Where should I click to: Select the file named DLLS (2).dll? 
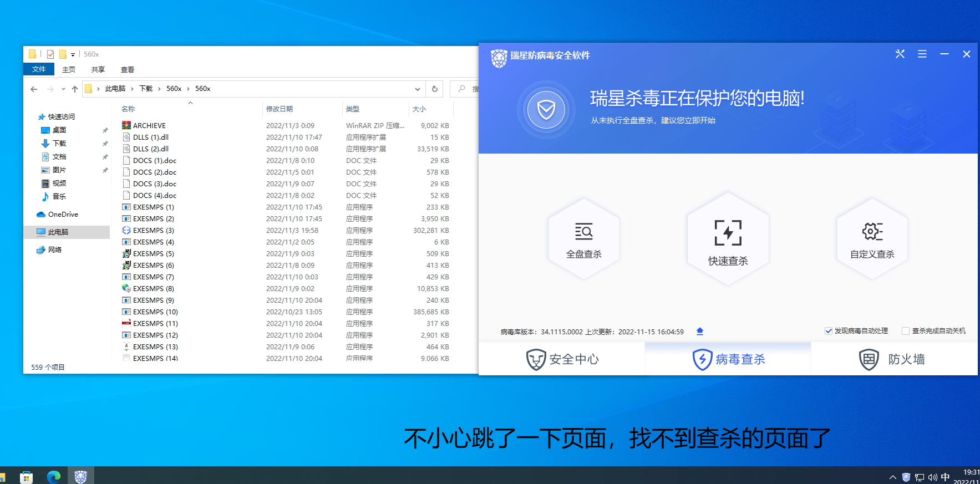click(151, 149)
